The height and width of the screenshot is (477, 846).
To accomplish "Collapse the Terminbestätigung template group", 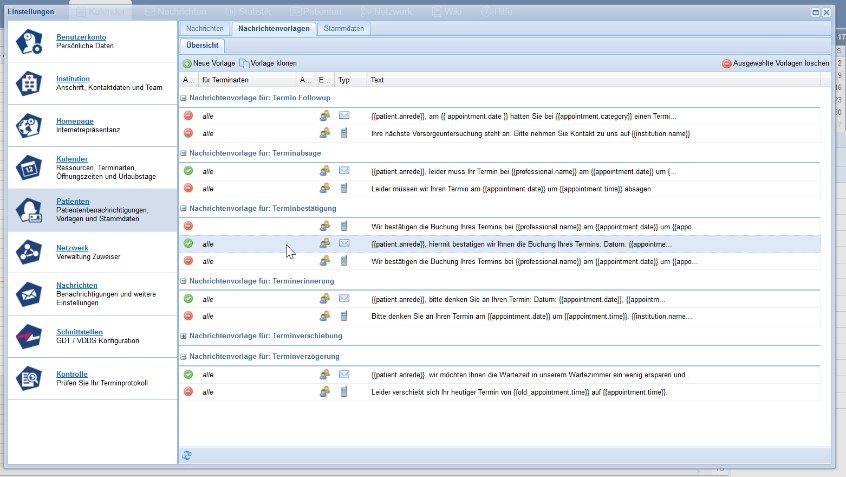I will pyautogui.click(x=183, y=208).
